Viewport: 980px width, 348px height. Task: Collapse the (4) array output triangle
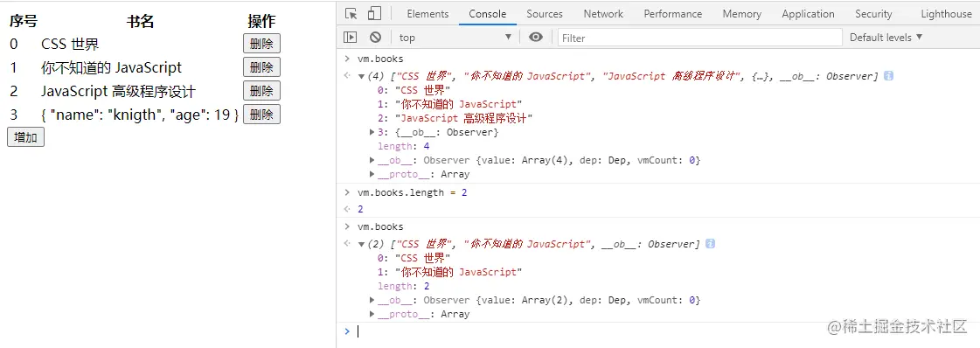(x=361, y=77)
